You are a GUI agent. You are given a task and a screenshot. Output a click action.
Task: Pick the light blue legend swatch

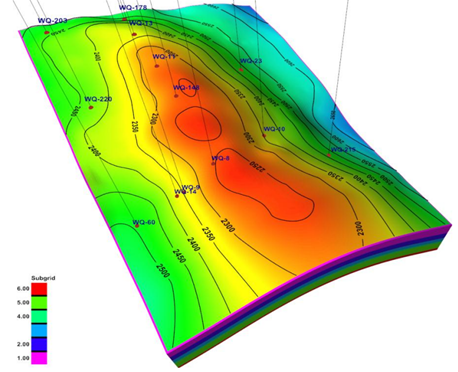pos(39,330)
